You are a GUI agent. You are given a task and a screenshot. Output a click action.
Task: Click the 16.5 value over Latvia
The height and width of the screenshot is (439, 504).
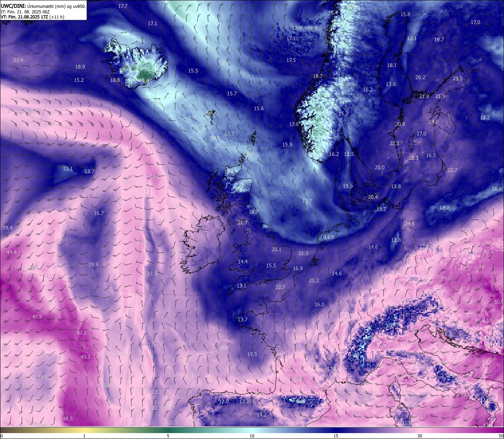pos(431,155)
